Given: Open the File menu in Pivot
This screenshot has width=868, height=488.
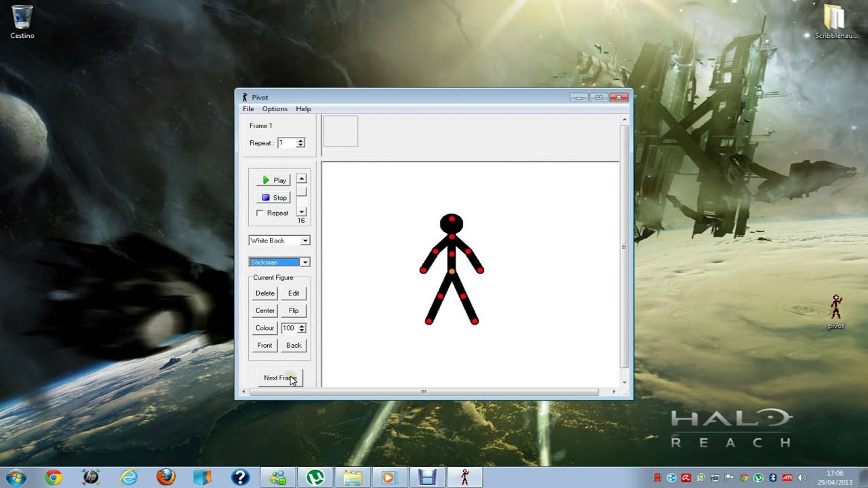Looking at the screenshot, I should [x=248, y=108].
